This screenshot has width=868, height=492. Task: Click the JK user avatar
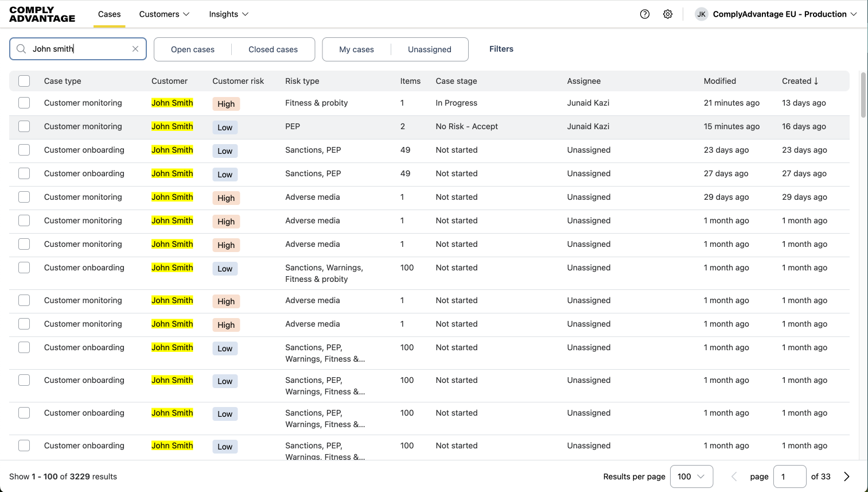[x=701, y=14]
